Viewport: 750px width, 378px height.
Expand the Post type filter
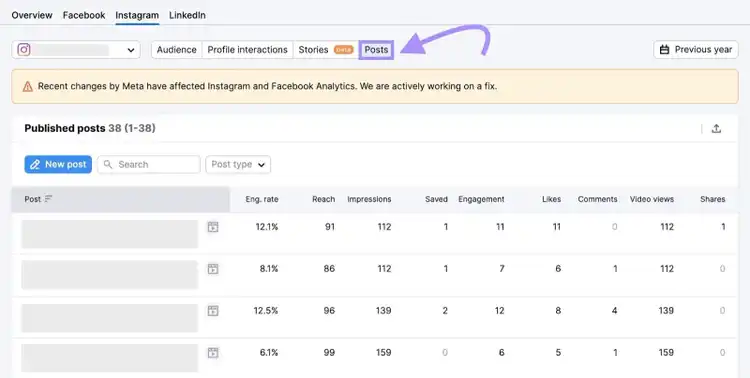point(238,164)
